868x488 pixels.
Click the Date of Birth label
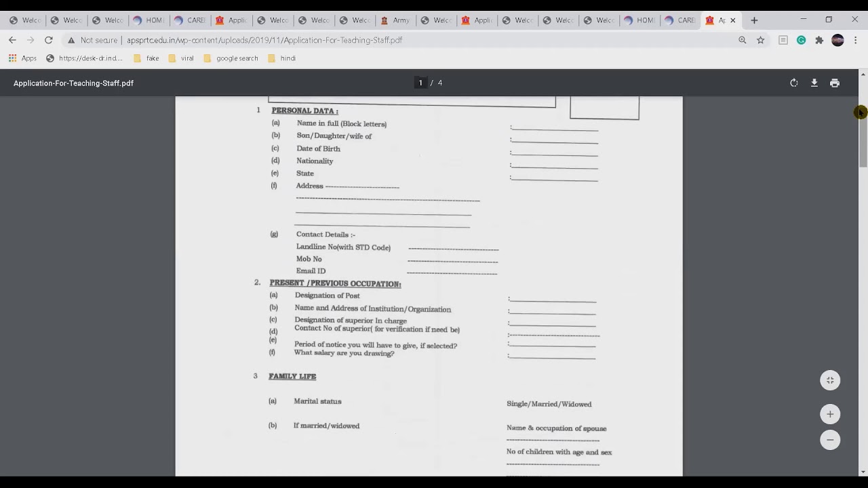tap(318, 148)
